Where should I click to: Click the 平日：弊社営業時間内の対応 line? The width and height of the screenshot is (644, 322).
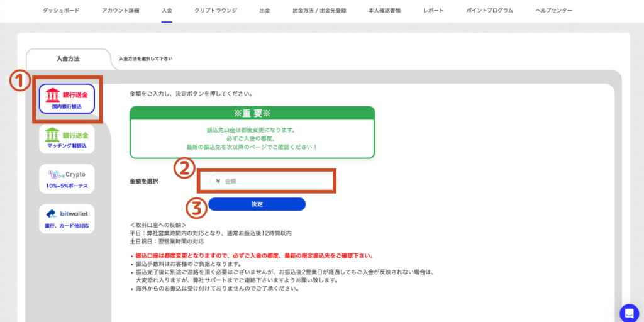click(x=210, y=233)
